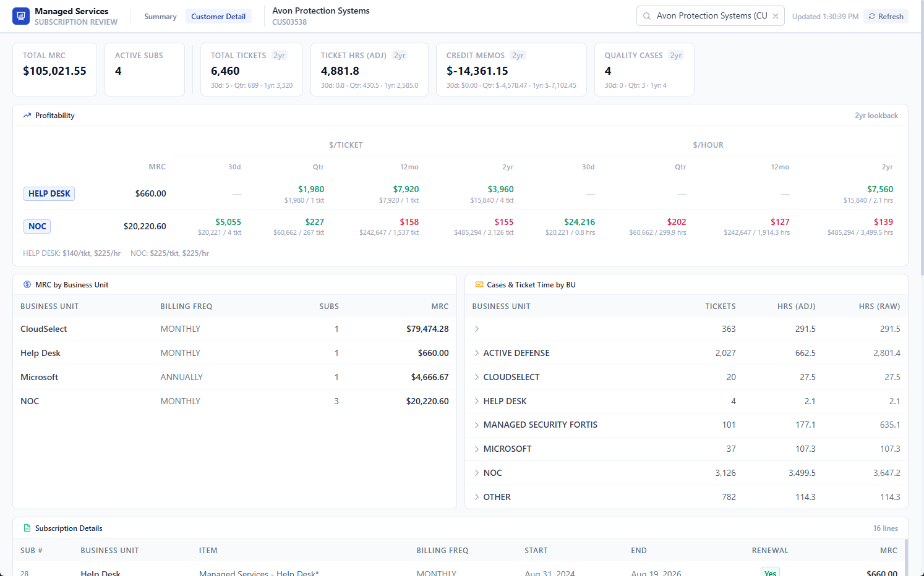The height and width of the screenshot is (576, 924).
Task: Click the Cases & Ticket Time panel icon
Action: coord(479,285)
